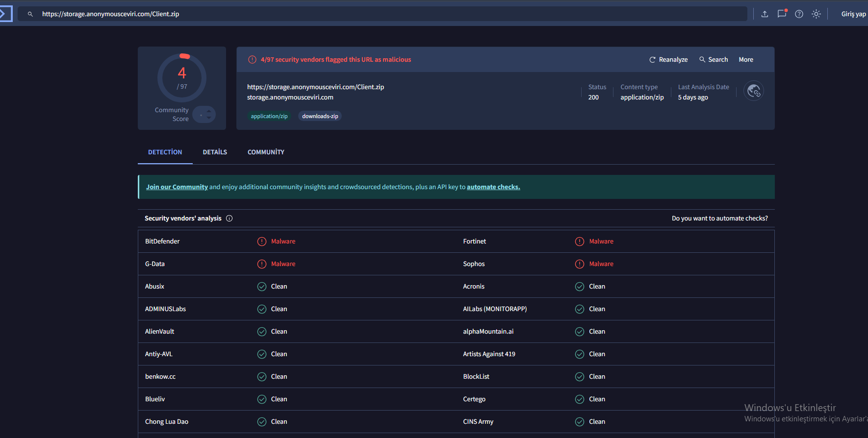The width and height of the screenshot is (868, 438).
Task: Select the downloads-zip tag
Action: [x=320, y=116]
